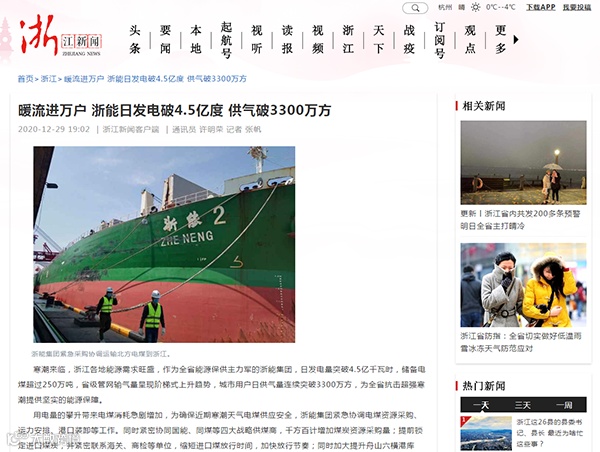600x452 pixels.
Task: Open the 起航号 section
Action: (x=226, y=40)
